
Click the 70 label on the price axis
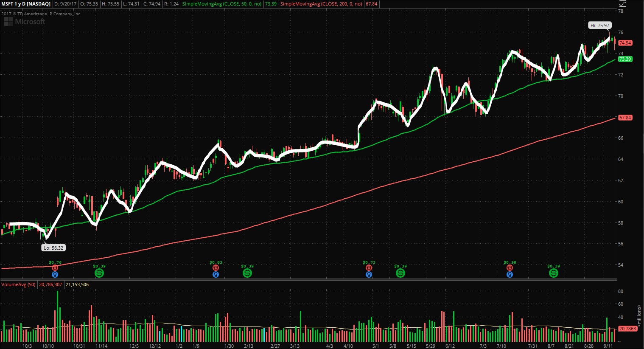click(621, 96)
